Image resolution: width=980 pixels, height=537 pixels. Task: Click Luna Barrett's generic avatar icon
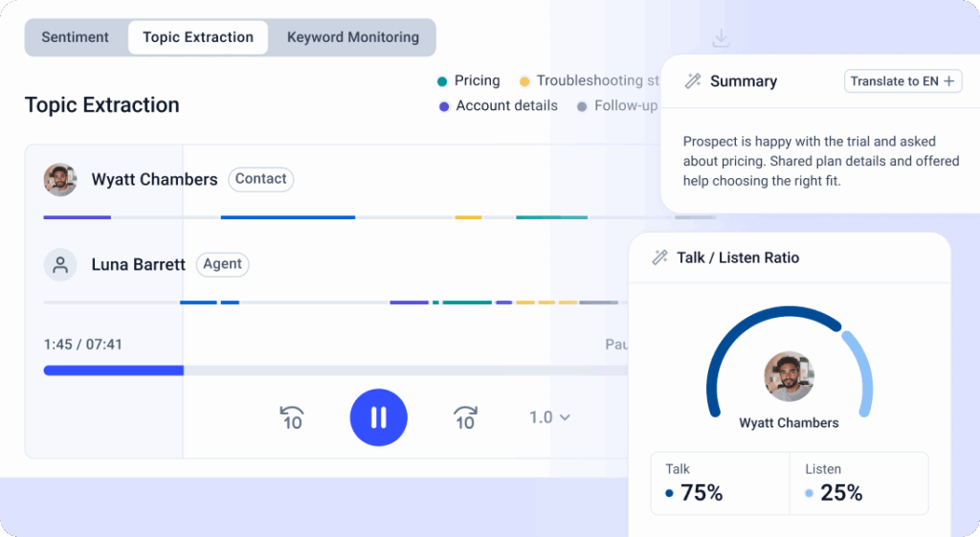[60, 264]
